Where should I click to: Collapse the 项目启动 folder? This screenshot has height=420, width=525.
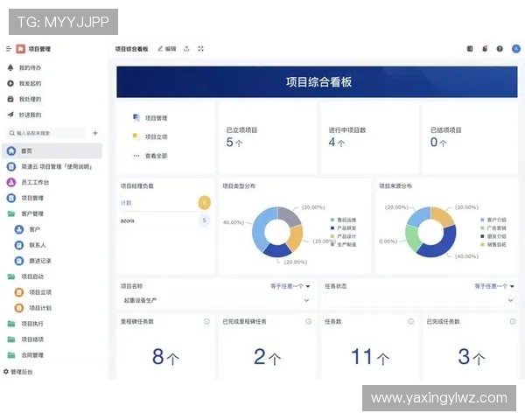pyautogui.click(x=25, y=276)
